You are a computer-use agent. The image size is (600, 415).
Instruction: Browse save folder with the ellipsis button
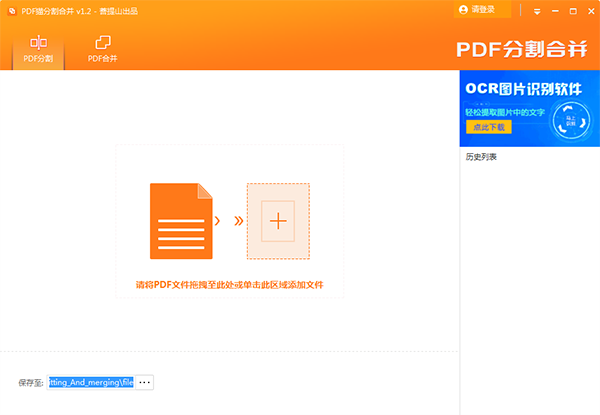tap(145, 382)
